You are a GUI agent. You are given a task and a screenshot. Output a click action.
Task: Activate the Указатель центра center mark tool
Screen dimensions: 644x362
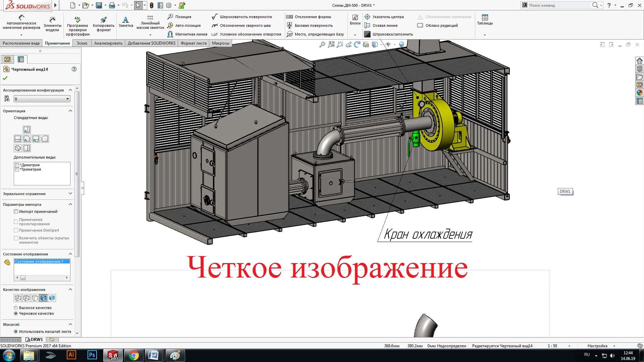pos(387,16)
